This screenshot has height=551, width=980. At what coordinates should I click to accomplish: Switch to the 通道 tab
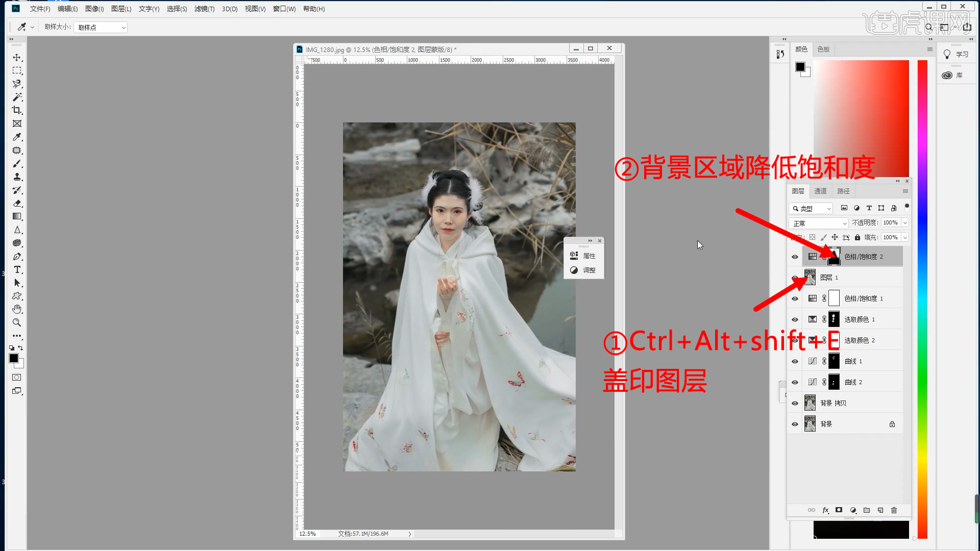(820, 191)
